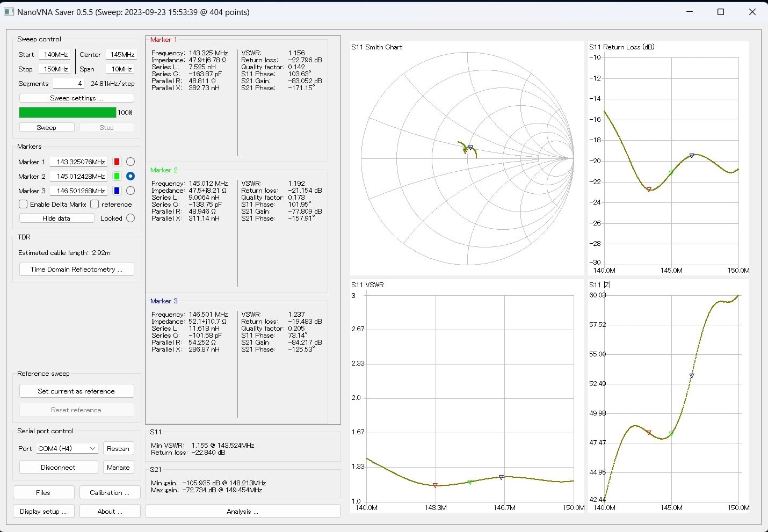
Task: Open Sweep settings
Action: [x=77, y=98]
